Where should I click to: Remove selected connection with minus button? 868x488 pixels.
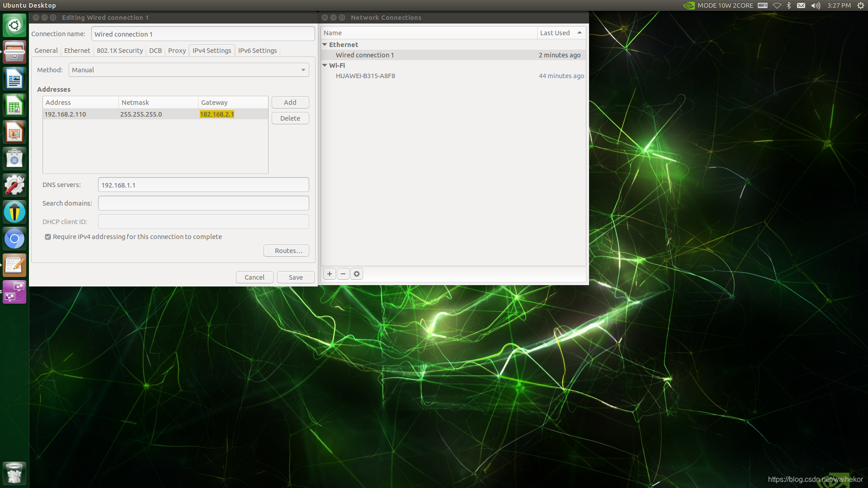click(343, 274)
